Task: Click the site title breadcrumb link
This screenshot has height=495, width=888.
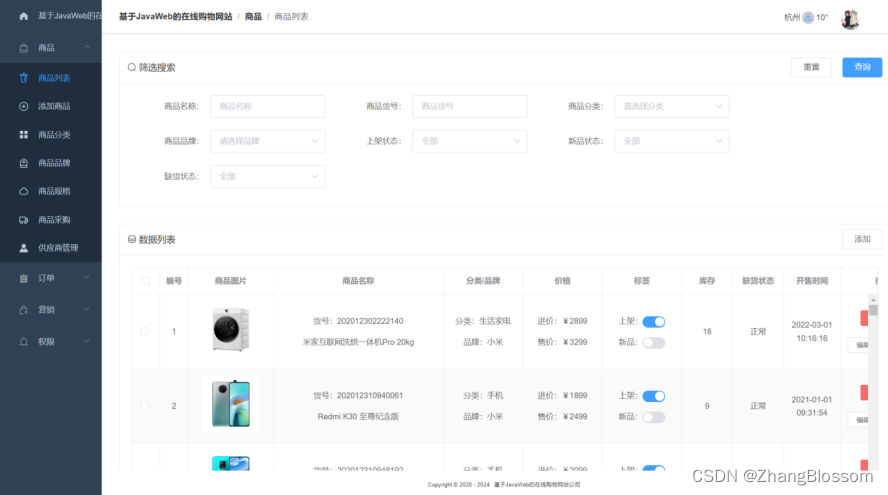Action: point(176,17)
